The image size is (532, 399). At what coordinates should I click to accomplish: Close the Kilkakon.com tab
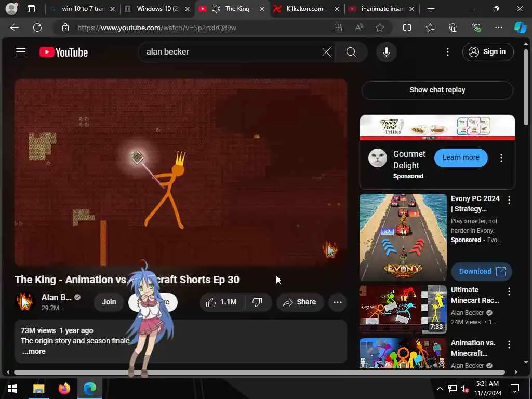pyautogui.click(x=337, y=9)
